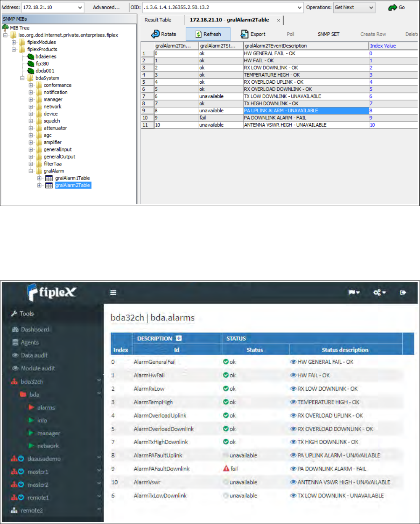
Task: Open the gears settings menu
Action: 379,292
